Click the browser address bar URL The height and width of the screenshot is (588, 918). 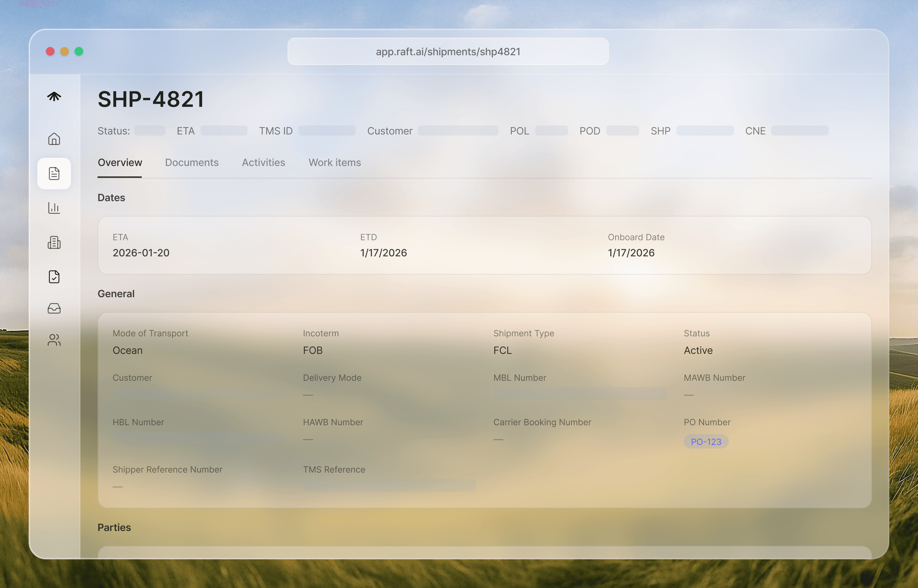(x=448, y=52)
